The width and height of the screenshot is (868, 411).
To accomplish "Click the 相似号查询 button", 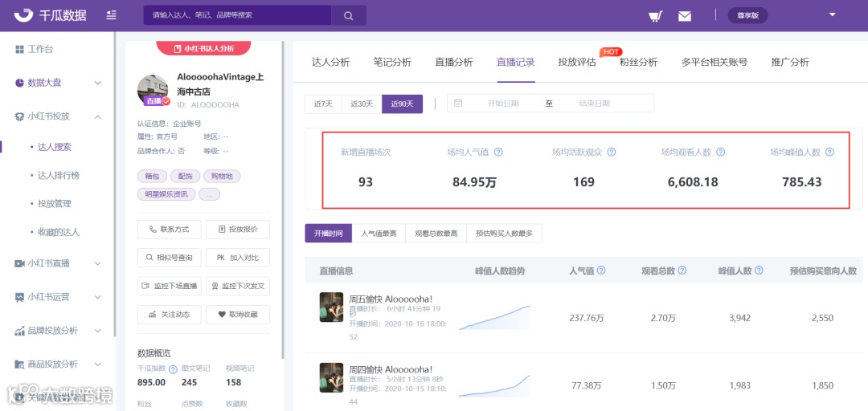I will click(x=169, y=258).
